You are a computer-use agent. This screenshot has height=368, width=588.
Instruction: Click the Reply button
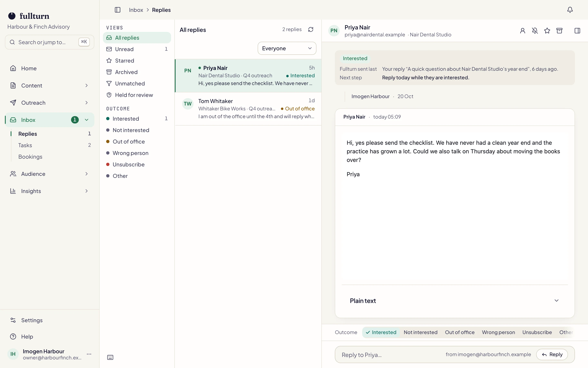click(x=552, y=355)
